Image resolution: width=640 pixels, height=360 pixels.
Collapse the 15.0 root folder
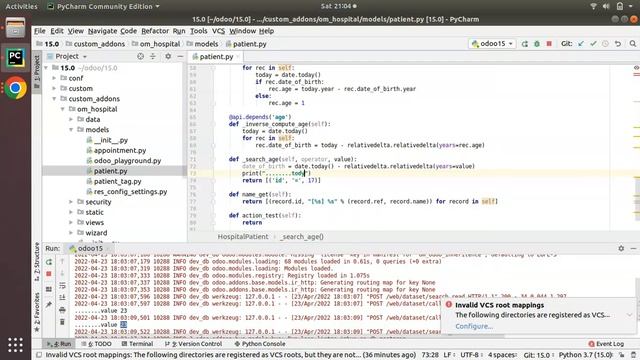pyautogui.click(x=46, y=68)
